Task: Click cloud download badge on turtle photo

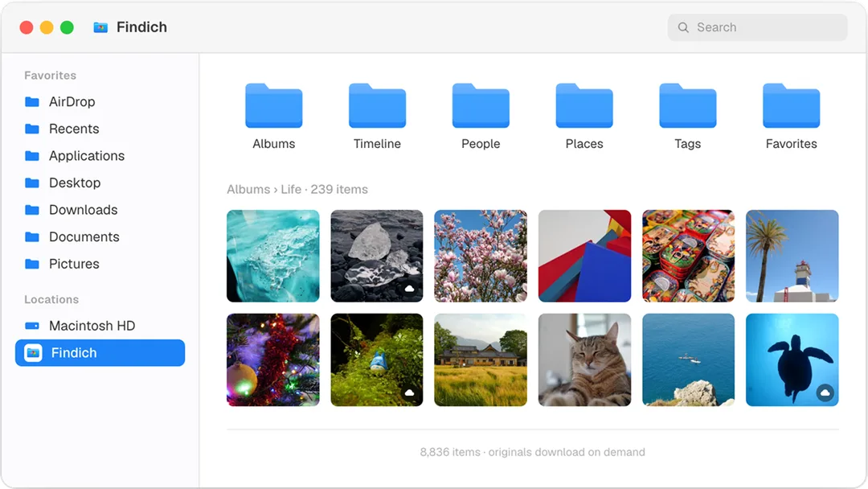Action: click(x=825, y=392)
